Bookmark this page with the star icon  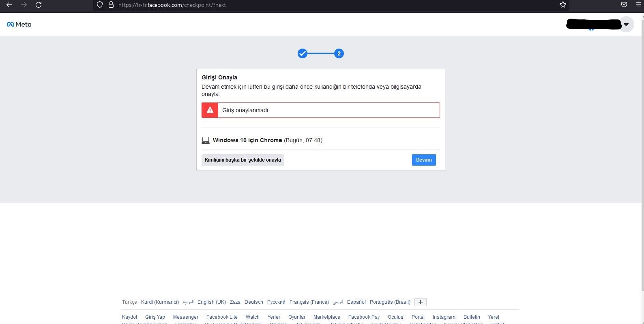[563, 5]
